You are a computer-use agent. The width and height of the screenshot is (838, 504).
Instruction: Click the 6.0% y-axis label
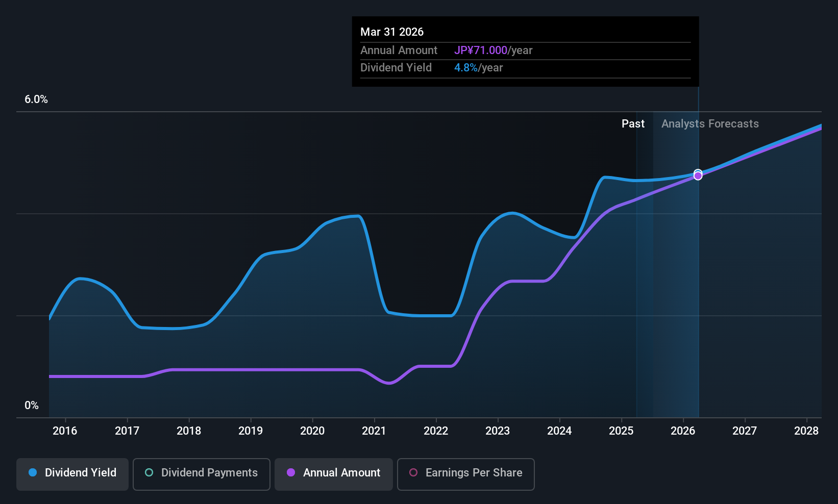pos(36,99)
